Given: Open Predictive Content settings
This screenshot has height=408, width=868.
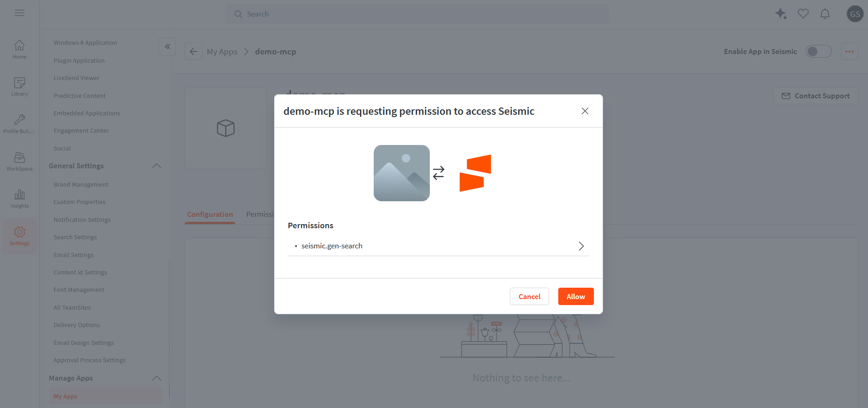Looking at the screenshot, I should pyautogui.click(x=79, y=96).
